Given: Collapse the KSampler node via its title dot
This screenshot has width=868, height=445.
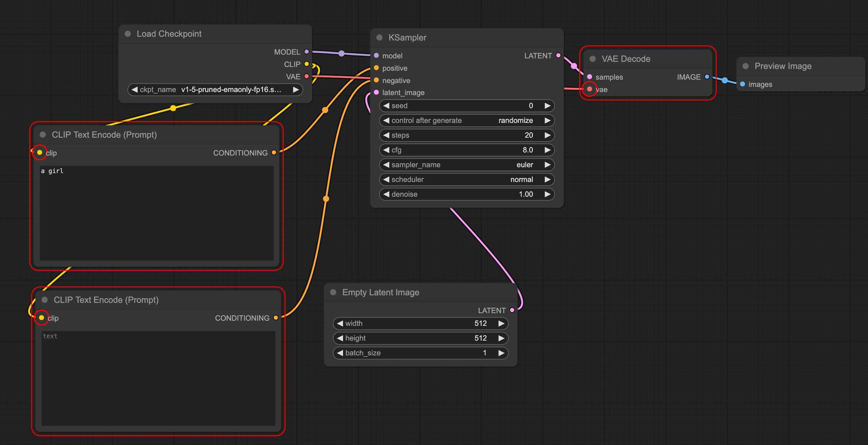Looking at the screenshot, I should coord(379,37).
